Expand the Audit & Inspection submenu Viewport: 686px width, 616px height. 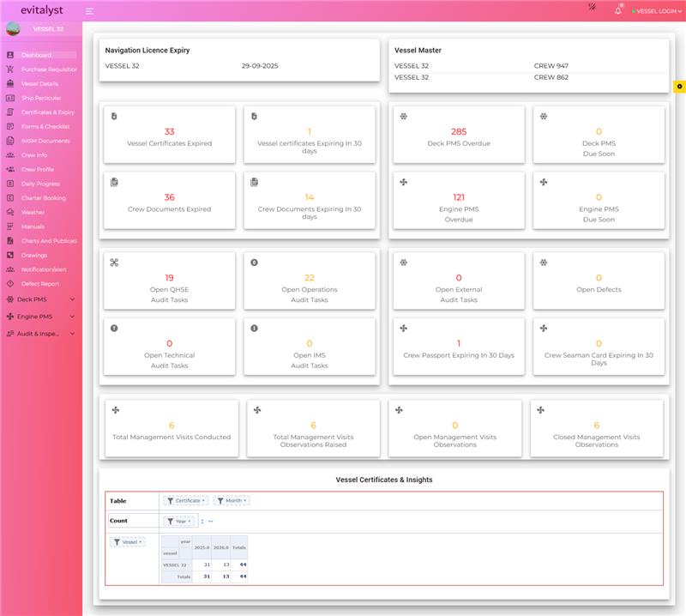pyautogui.click(x=72, y=334)
